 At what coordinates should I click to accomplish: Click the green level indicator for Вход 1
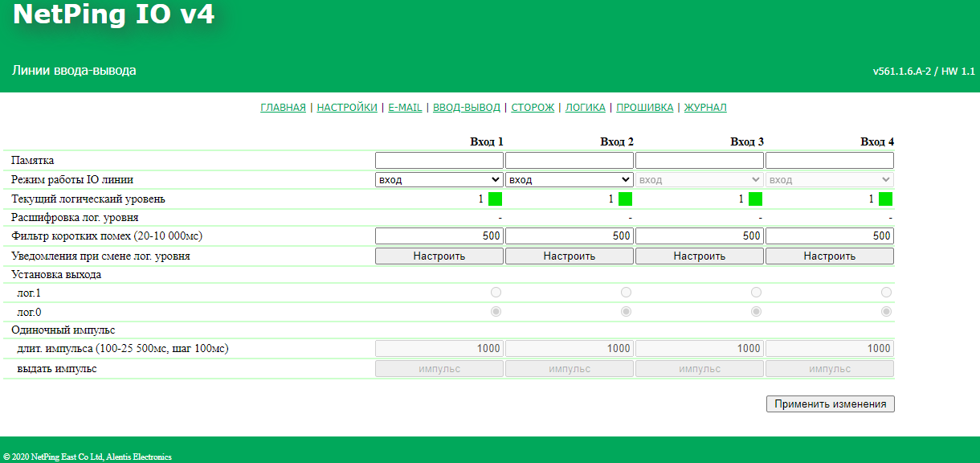pyautogui.click(x=495, y=199)
